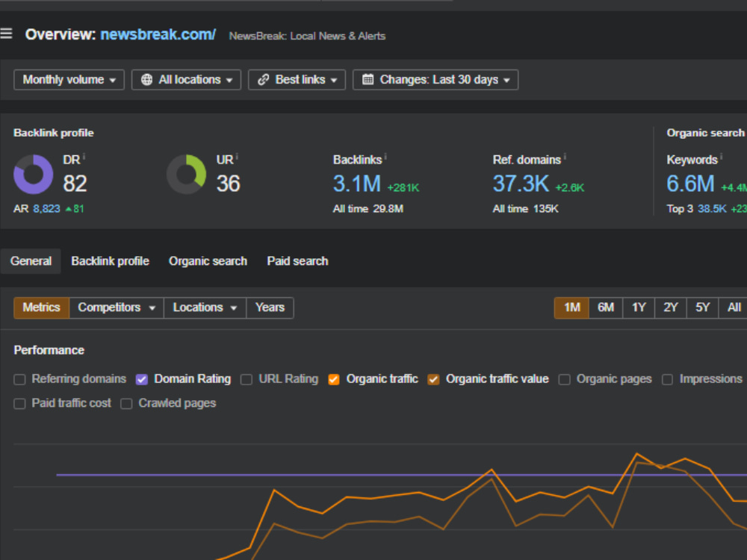
Task: Set chart range to 2Y
Action: 670,308
